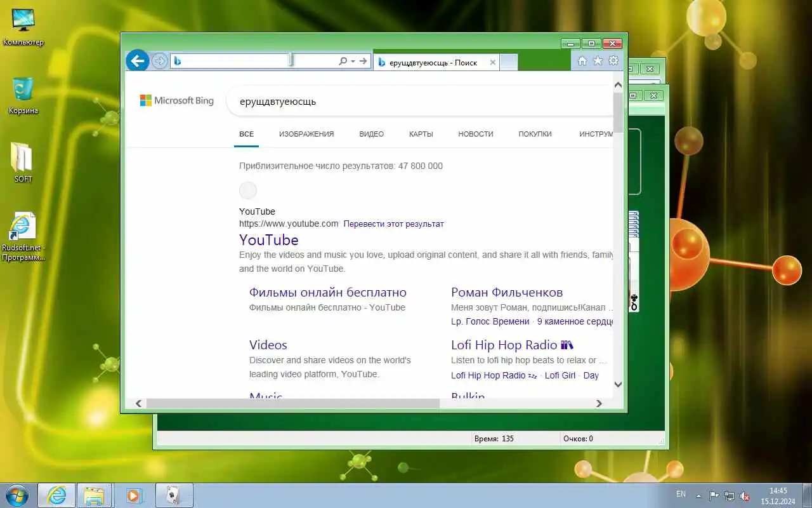Open Favorites with the star icon

pos(598,61)
